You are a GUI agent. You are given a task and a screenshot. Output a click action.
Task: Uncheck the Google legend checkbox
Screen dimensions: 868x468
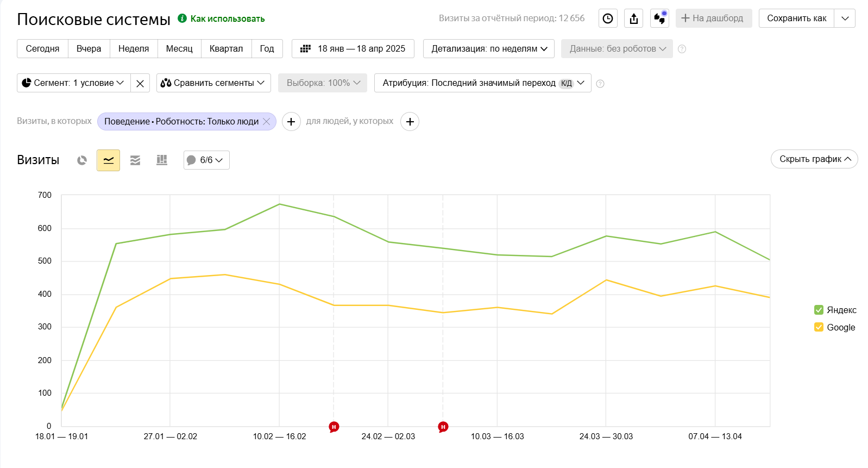tap(819, 327)
